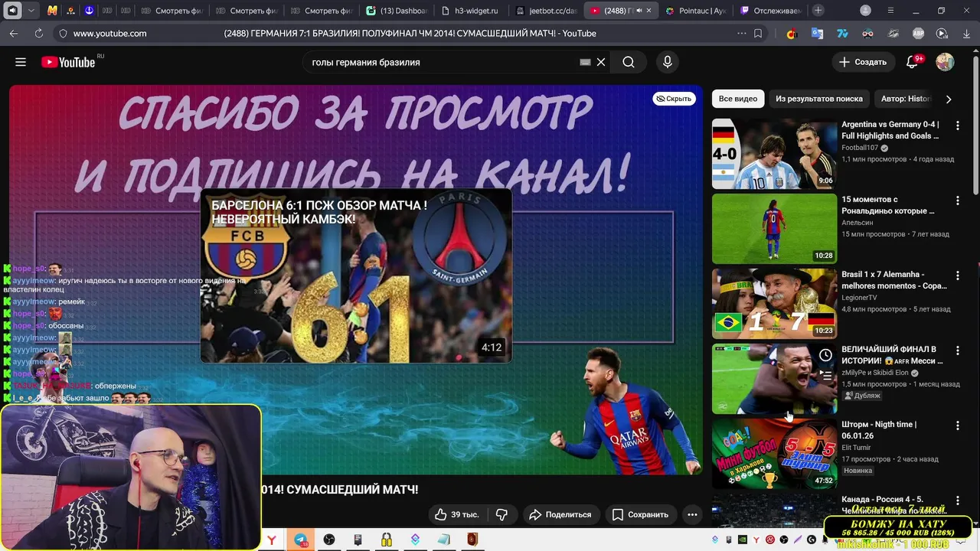Expand the tab list dropdown arrow
980x551 pixels.
31,10
